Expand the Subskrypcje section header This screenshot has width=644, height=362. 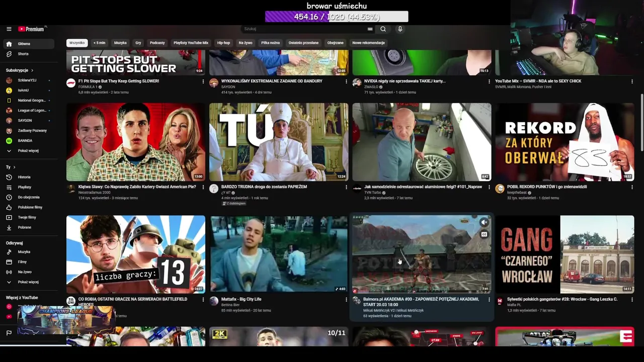point(20,70)
